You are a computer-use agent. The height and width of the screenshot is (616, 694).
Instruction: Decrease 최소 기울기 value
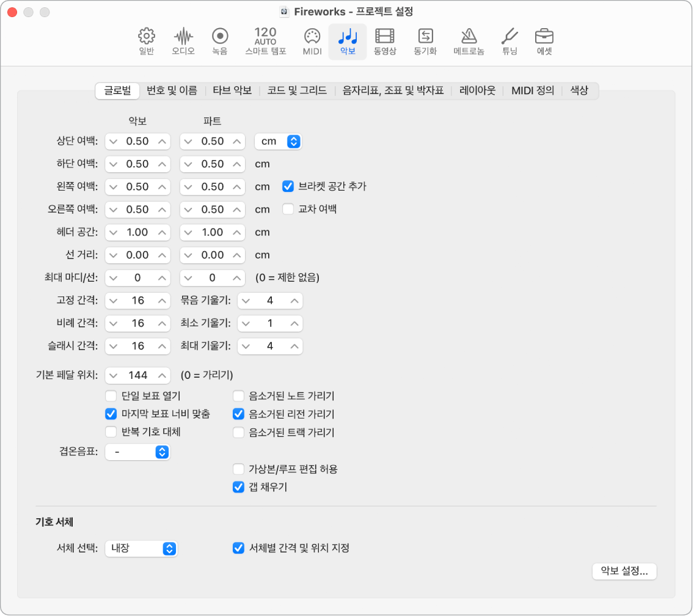tap(246, 324)
